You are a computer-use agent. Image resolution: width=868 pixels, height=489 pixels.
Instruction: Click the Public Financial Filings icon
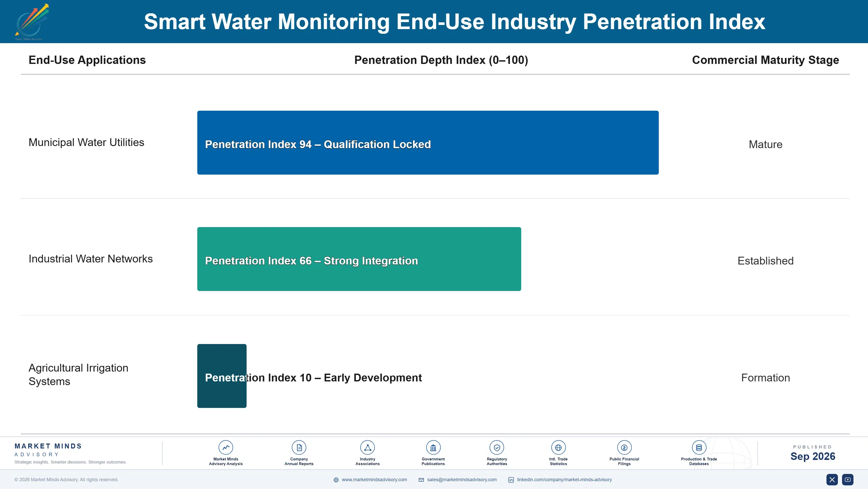(x=624, y=447)
